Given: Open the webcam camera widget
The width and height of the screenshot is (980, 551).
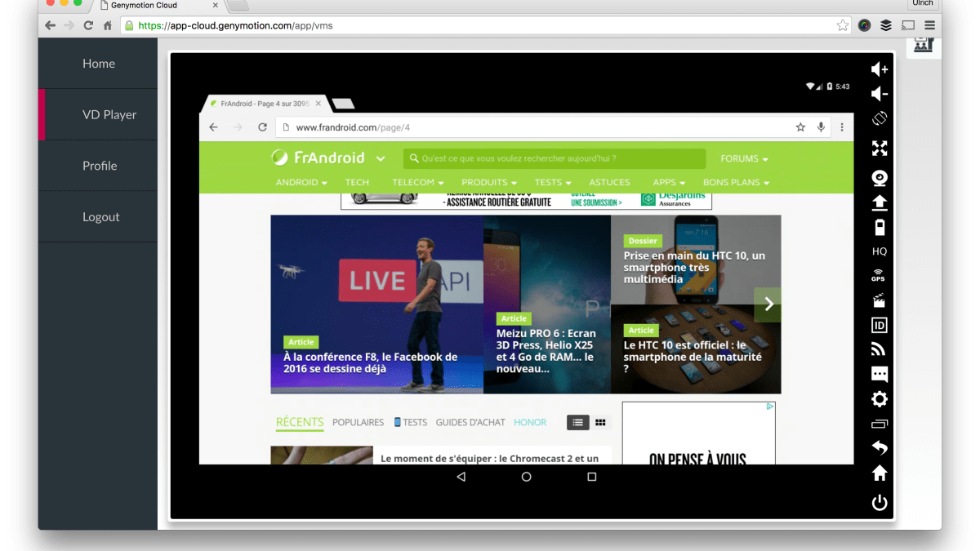Looking at the screenshot, I should (x=879, y=179).
